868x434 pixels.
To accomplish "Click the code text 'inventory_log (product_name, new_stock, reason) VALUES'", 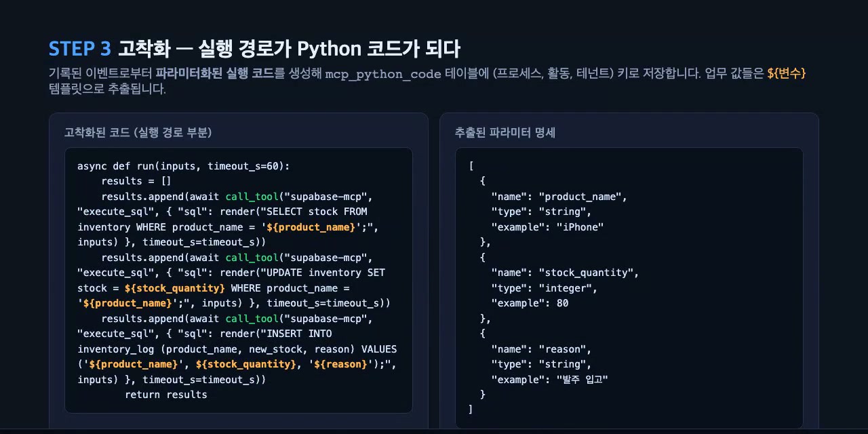I will click(237, 349).
